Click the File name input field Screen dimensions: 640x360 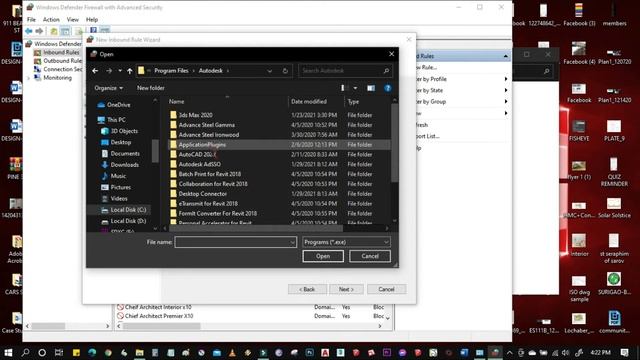click(233, 242)
